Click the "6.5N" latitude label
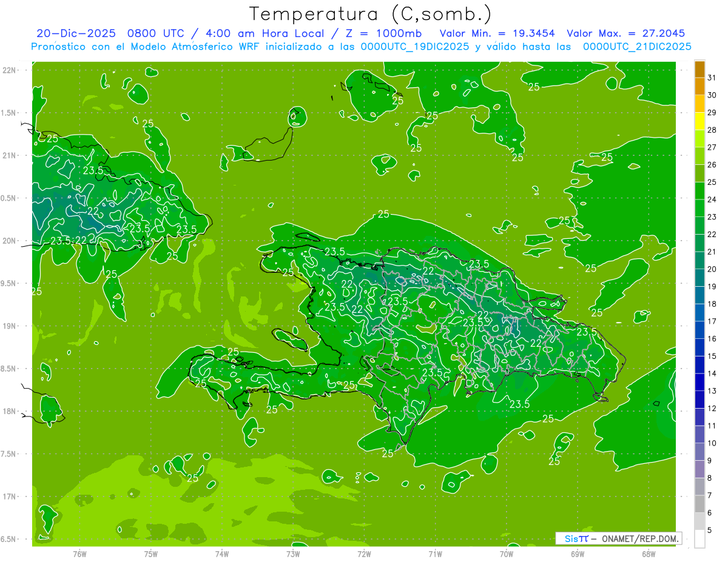The image size is (728, 562). coord(9,539)
